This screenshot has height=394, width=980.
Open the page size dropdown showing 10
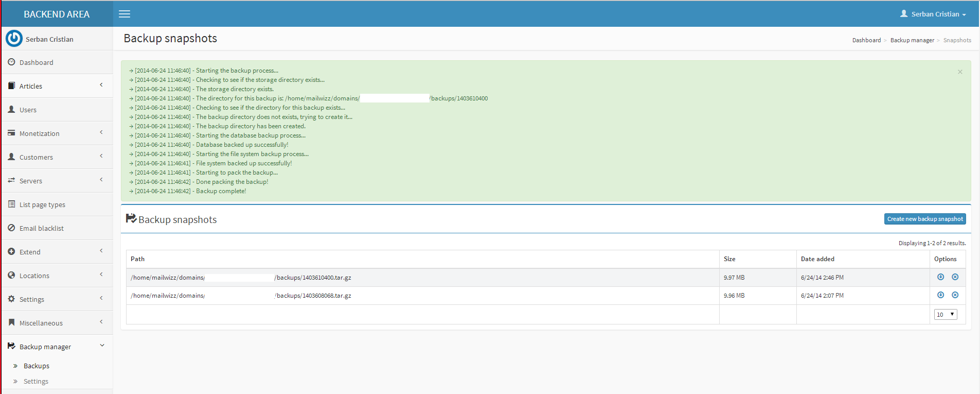click(x=945, y=315)
